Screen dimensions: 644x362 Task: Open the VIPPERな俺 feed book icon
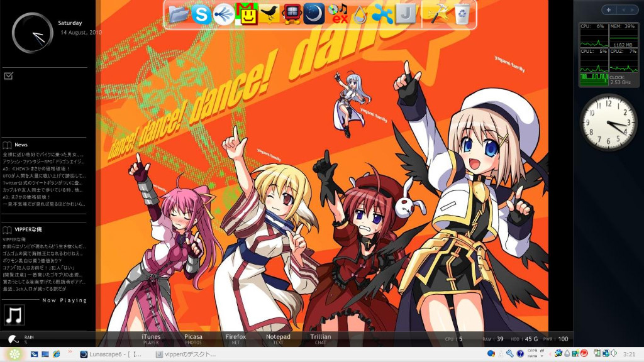click(7, 230)
